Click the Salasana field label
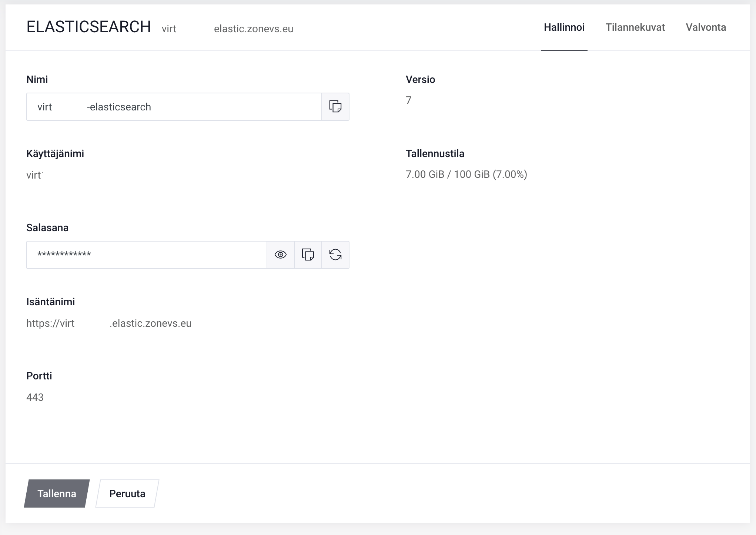The height and width of the screenshot is (535, 756). coord(47,227)
